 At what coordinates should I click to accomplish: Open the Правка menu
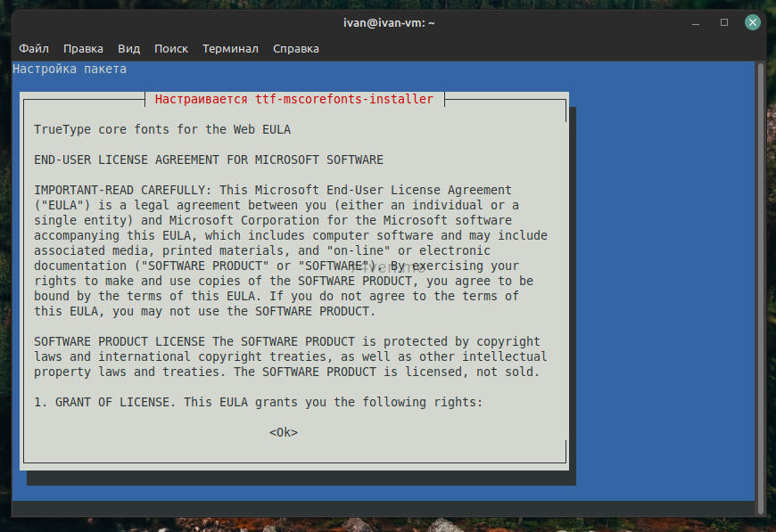click(83, 48)
